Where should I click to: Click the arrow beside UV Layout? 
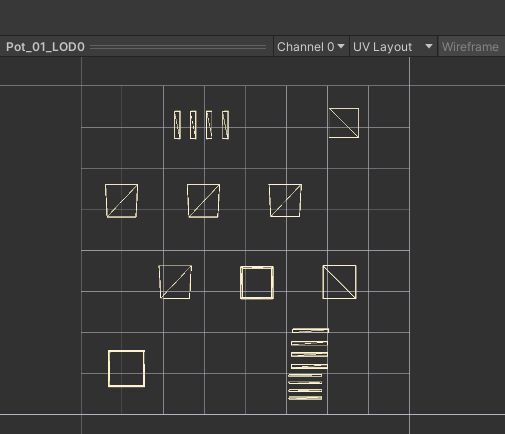[x=429, y=46]
